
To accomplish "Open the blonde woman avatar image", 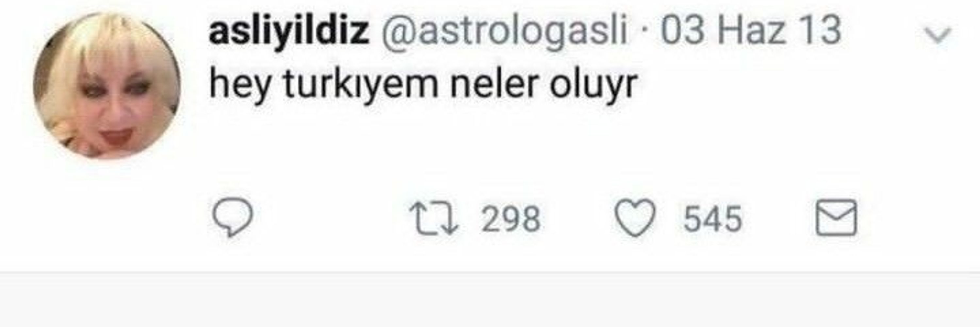I will pos(106,85).
